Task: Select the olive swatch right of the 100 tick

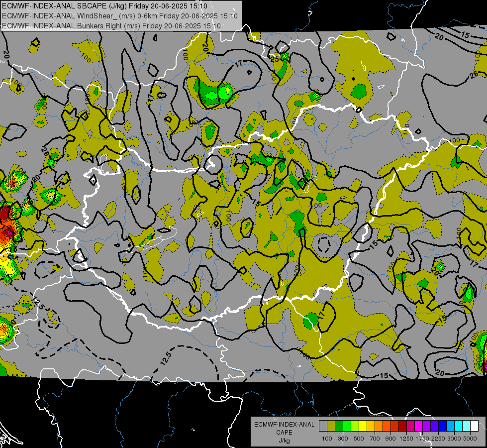Action: 331,426
